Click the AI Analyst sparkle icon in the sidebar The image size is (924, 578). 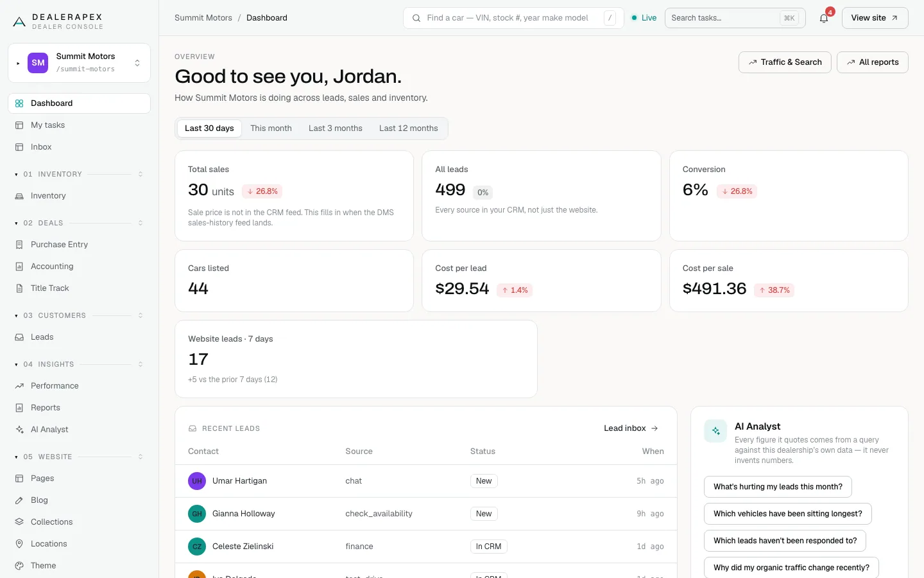click(19, 430)
